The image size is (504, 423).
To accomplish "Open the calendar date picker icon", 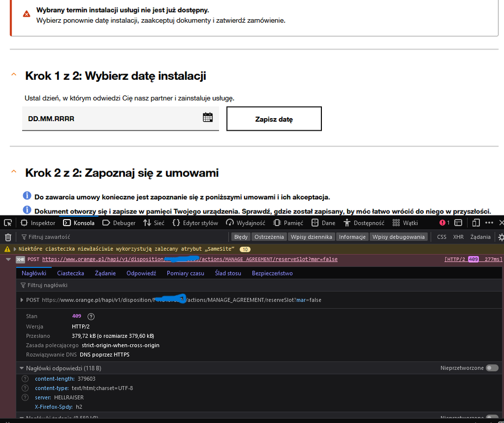I will click(x=208, y=118).
